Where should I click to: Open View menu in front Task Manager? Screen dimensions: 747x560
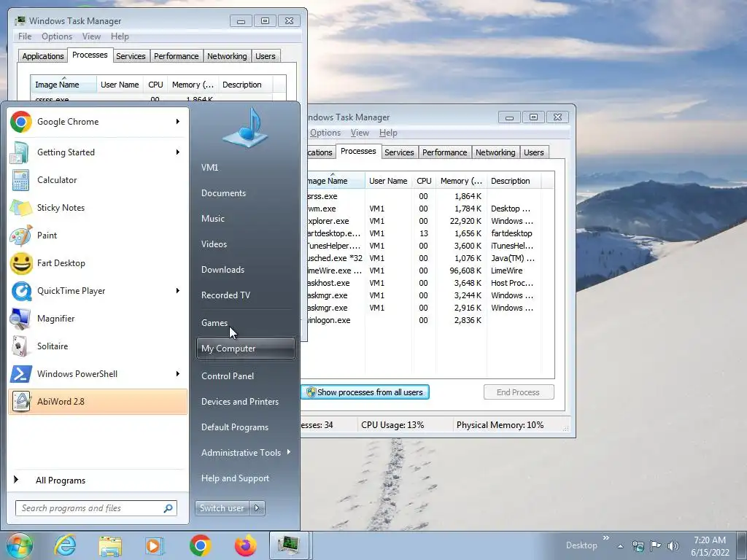[x=360, y=133]
